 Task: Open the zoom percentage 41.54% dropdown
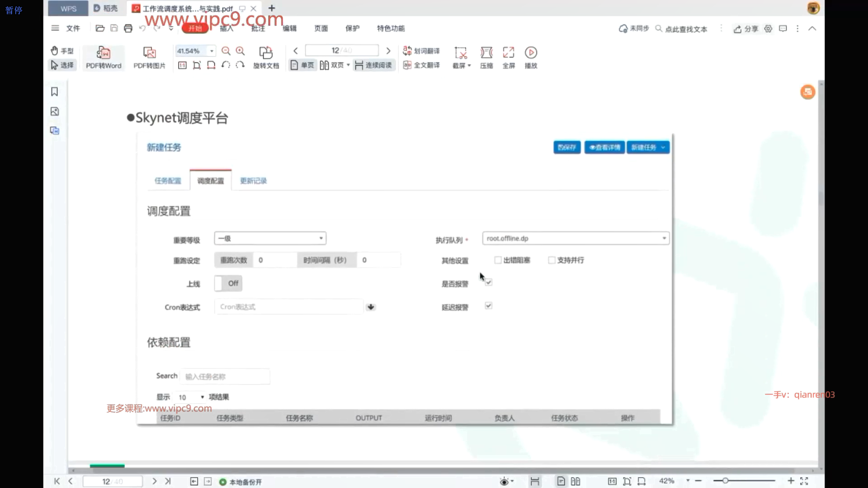212,51
